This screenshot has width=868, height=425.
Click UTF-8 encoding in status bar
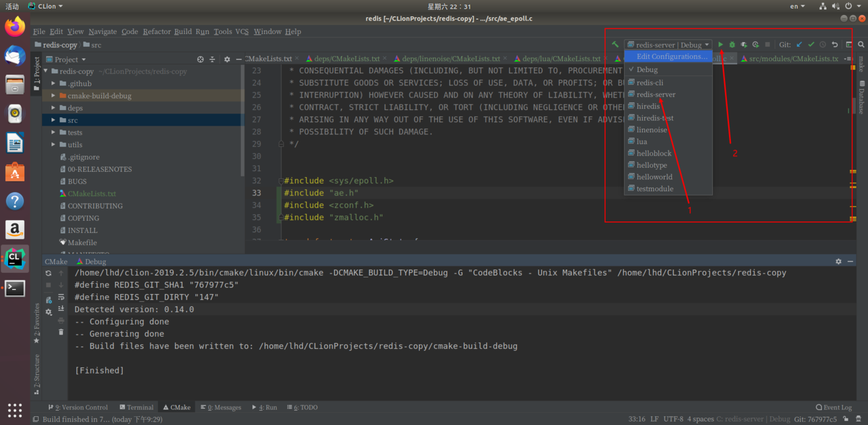(x=673, y=420)
